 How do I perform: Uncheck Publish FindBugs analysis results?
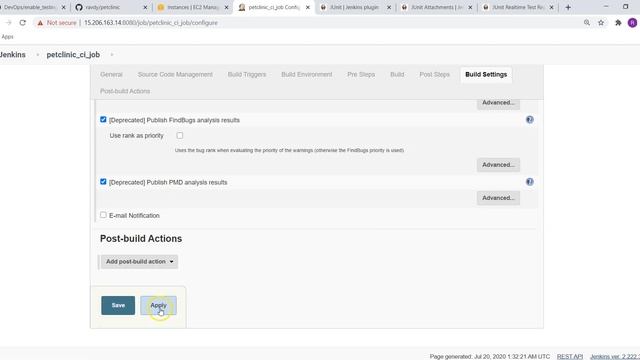coord(103,120)
